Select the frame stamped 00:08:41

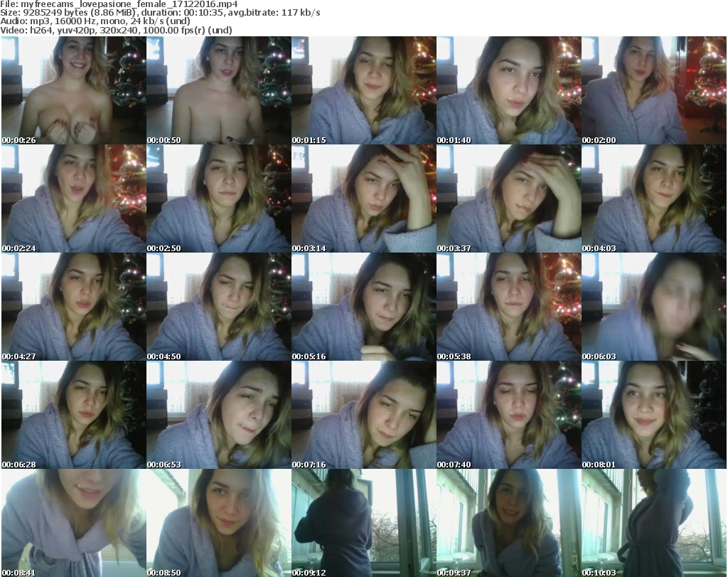click(73, 523)
